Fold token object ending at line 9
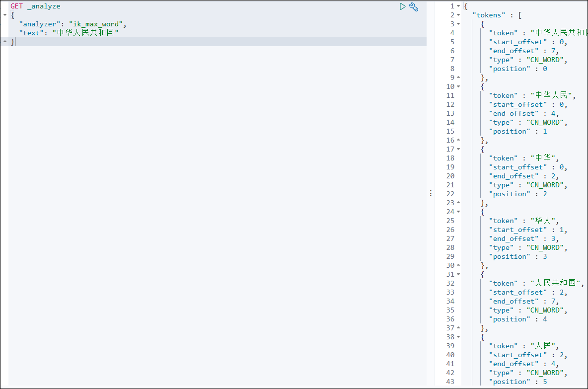The height and width of the screenshot is (389, 588). tap(458, 78)
